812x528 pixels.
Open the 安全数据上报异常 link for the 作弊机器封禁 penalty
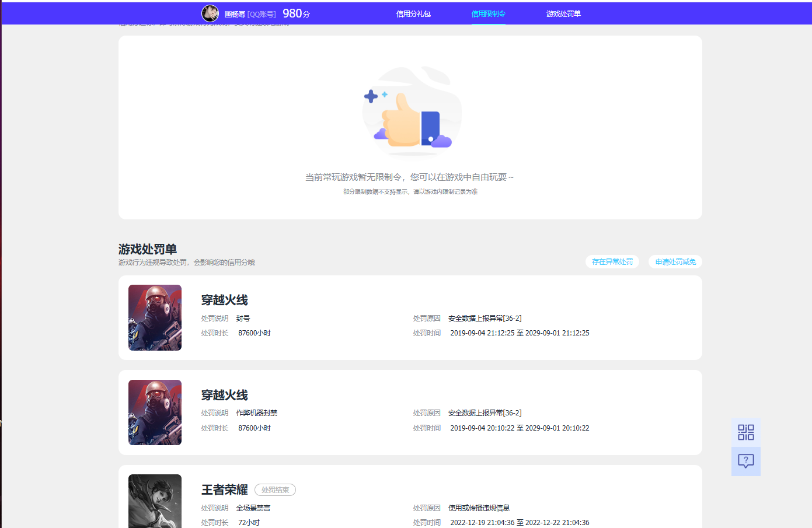(x=485, y=412)
